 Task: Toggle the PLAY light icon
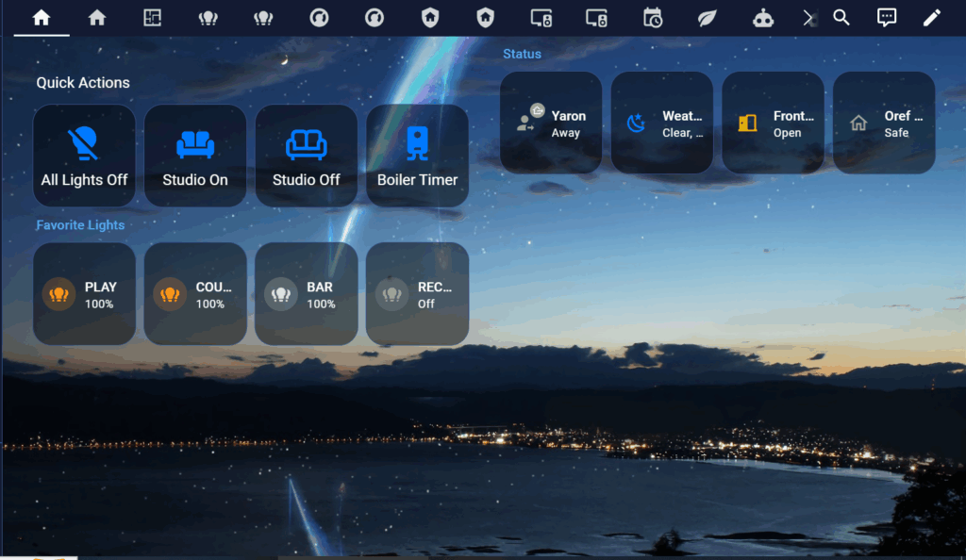click(59, 294)
